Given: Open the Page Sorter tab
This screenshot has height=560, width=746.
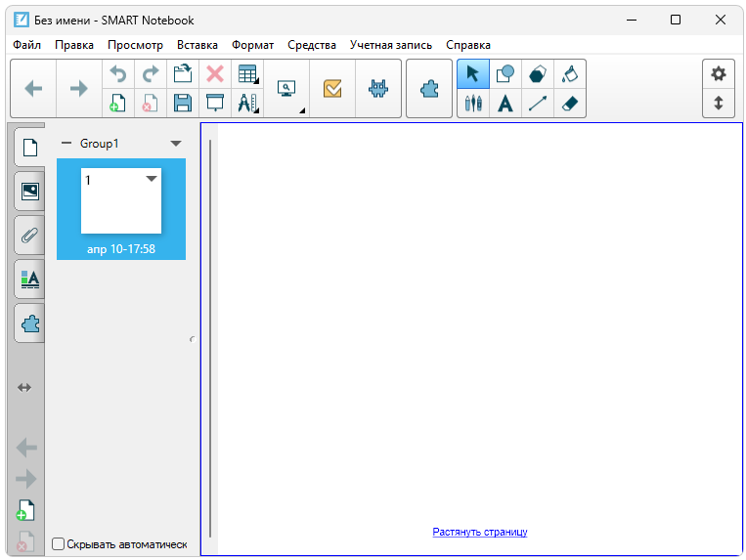Looking at the screenshot, I should [30, 148].
